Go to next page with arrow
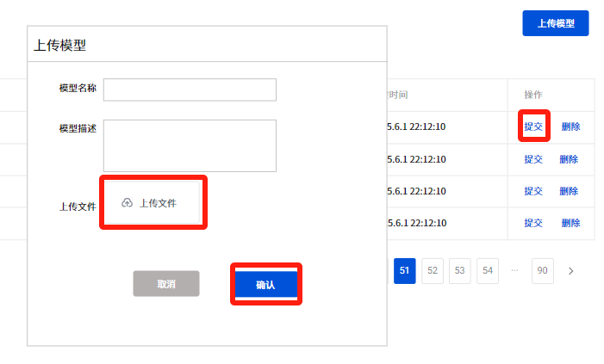604x364 pixels. [570, 271]
